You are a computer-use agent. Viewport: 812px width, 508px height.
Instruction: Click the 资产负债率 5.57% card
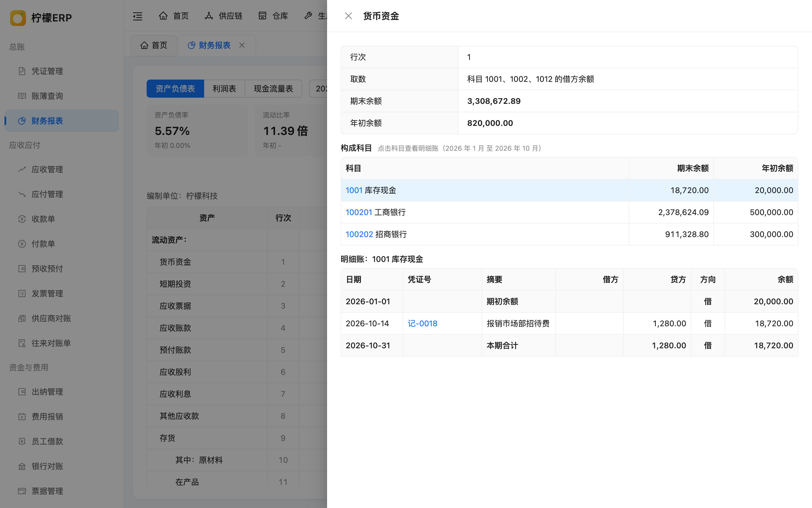click(197, 130)
